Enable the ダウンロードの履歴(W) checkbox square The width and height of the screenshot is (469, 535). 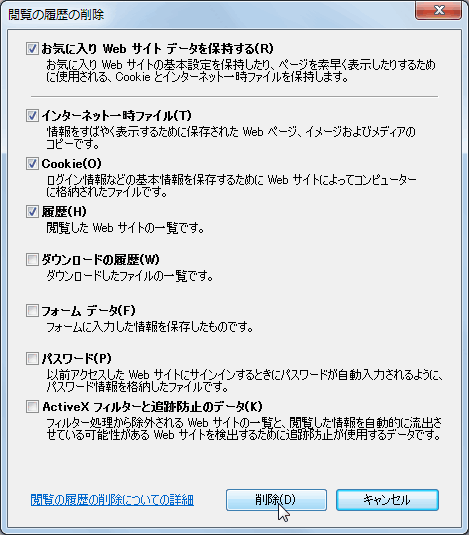click(32, 260)
